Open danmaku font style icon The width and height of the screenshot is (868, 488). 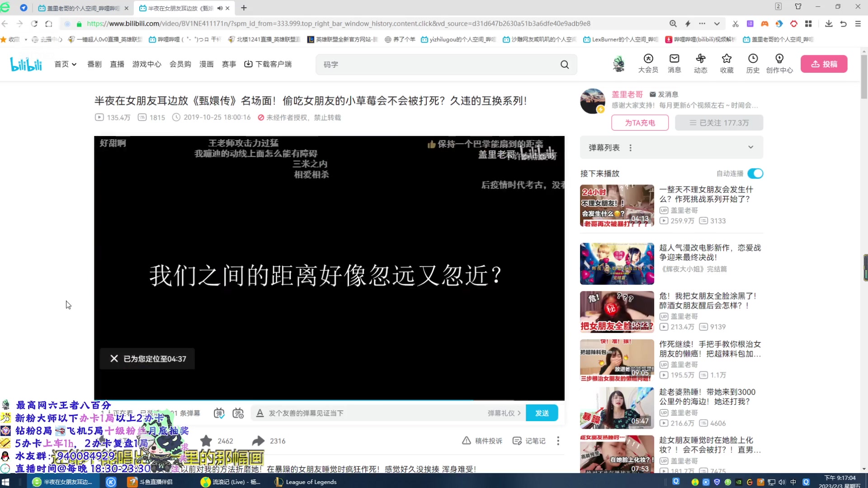[x=260, y=413]
